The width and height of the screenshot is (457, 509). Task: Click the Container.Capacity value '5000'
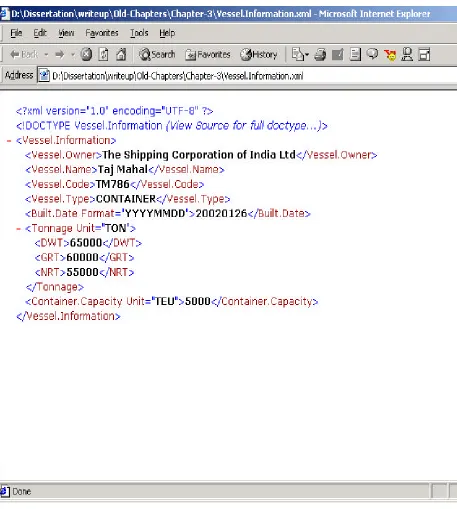[x=198, y=302]
